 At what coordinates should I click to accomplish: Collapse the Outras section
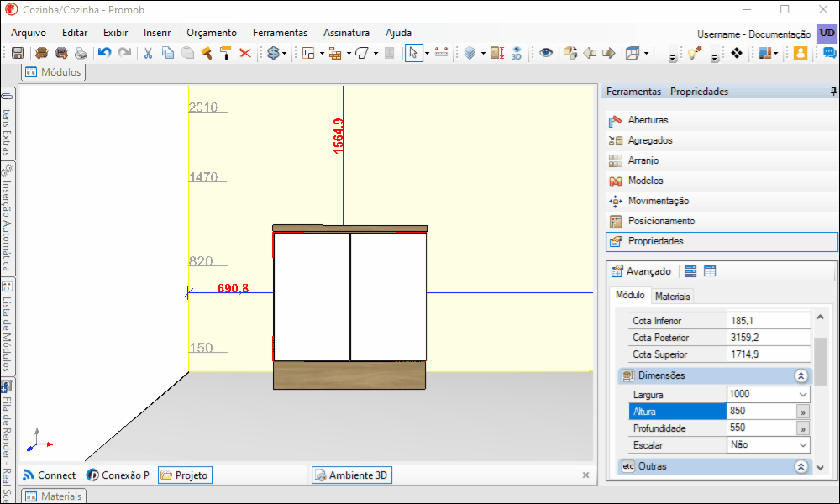(x=801, y=466)
